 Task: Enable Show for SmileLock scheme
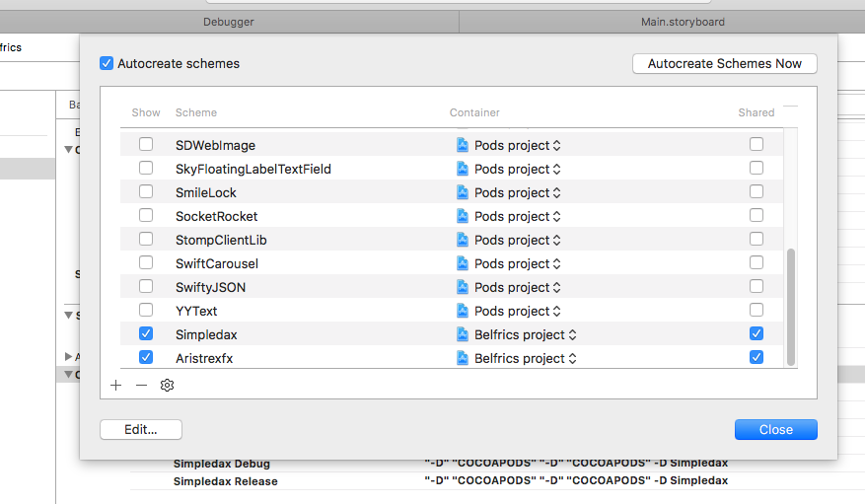[x=146, y=192]
